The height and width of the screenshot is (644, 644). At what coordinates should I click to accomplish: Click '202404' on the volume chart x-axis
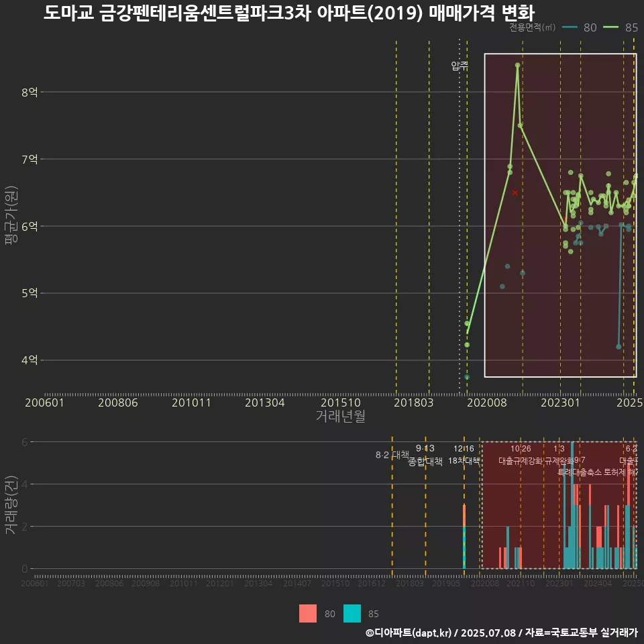[x=598, y=583]
